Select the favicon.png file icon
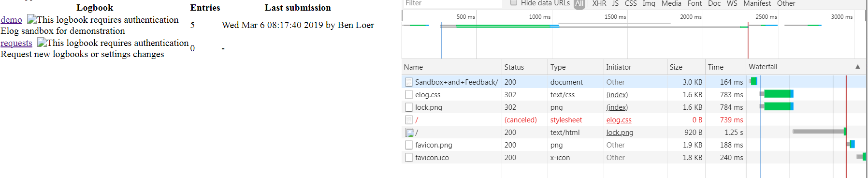This screenshot has height=178, width=868. (x=409, y=145)
